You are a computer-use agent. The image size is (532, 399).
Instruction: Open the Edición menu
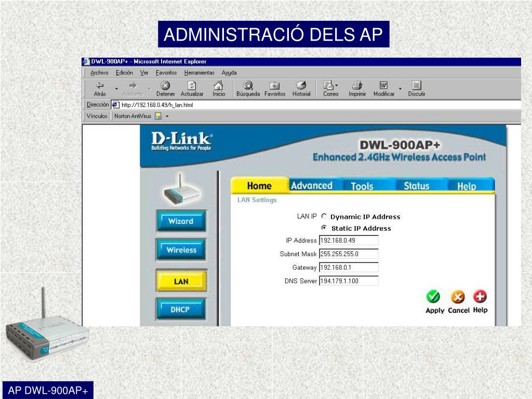coord(124,73)
